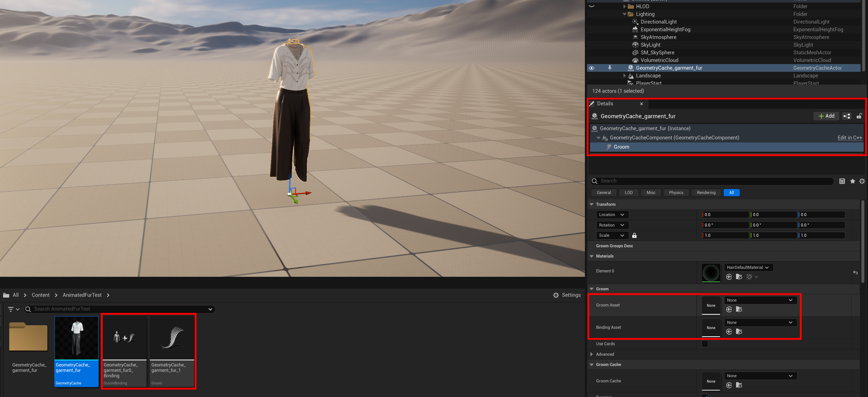Click 'Browse to asset' icon for Binding Asset
This screenshot has height=397, width=868.
tap(739, 332)
